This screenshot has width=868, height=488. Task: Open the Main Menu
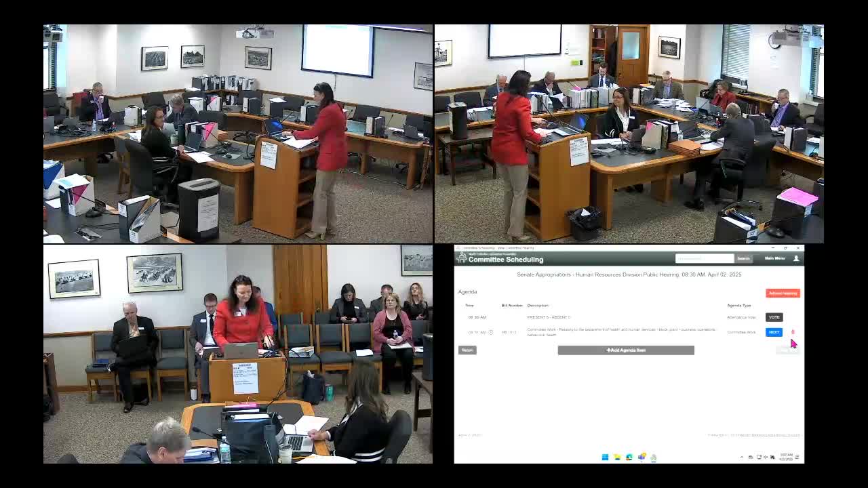click(x=774, y=258)
